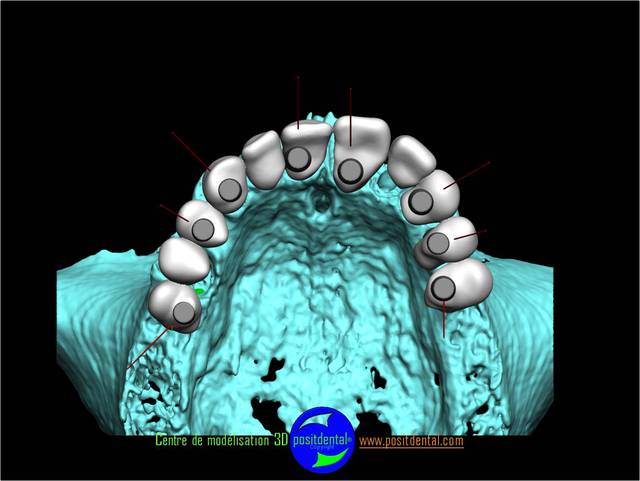Select gray implant marker on bottom-left molar
Viewport: 640px width, 481px height.
point(182,313)
